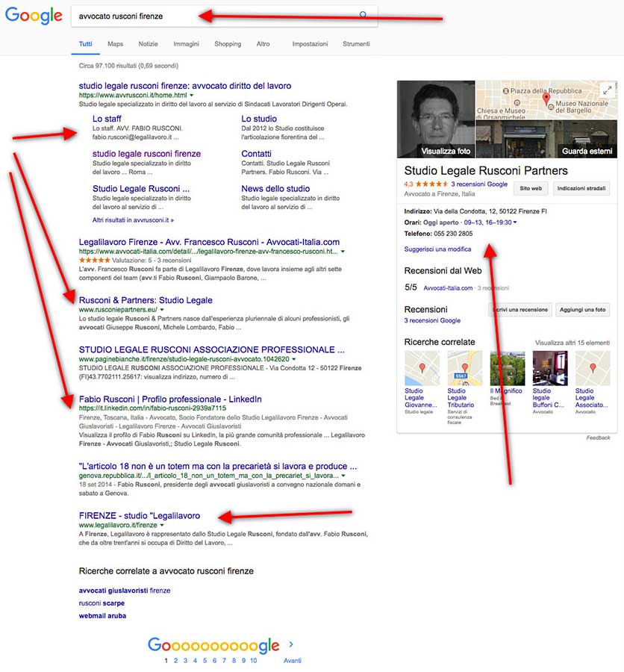Screen dimensions: 624x672
Task: Open dropdown arrow next to genova.repubblica.it URL
Action: tap(343, 476)
